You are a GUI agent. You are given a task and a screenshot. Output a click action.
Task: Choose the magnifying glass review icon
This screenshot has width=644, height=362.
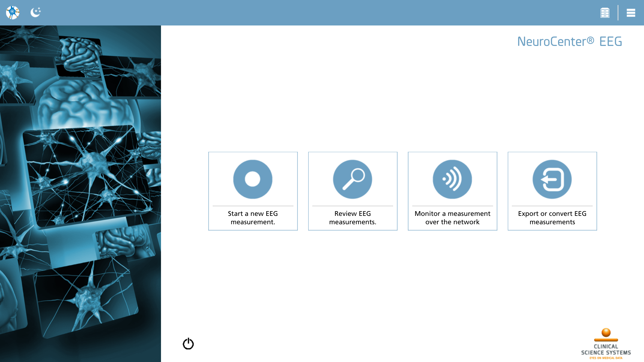pyautogui.click(x=353, y=179)
